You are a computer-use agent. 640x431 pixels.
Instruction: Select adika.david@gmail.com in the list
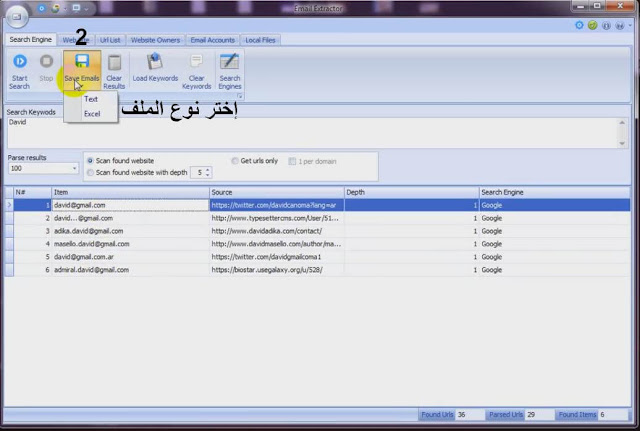(130, 231)
